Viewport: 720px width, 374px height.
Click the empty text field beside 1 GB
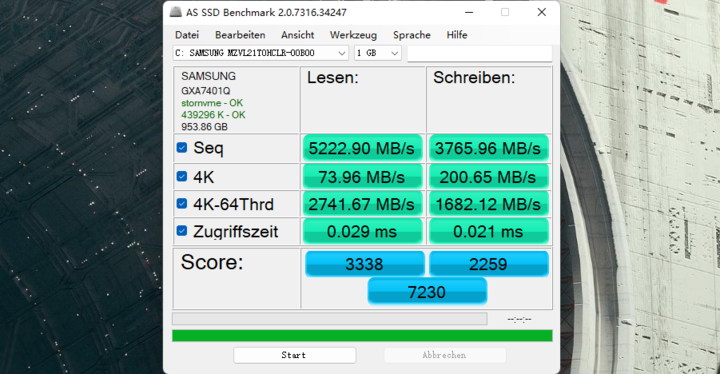point(479,53)
